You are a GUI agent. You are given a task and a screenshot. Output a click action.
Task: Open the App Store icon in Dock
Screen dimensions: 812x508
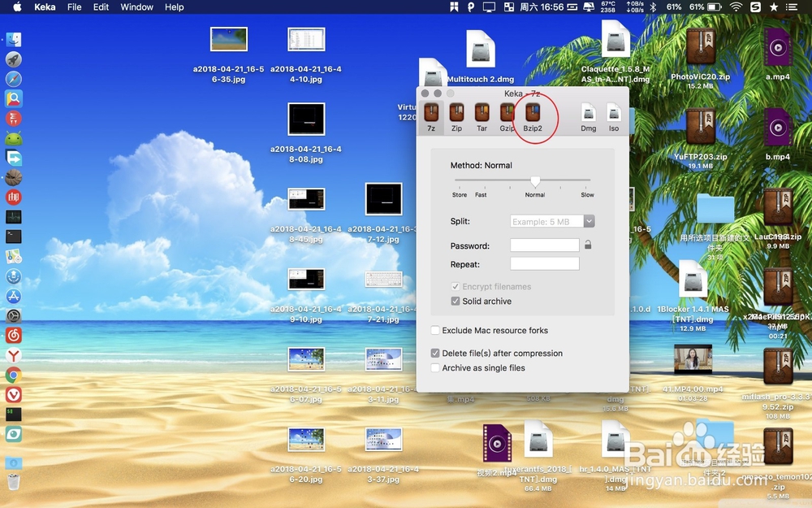point(14,296)
